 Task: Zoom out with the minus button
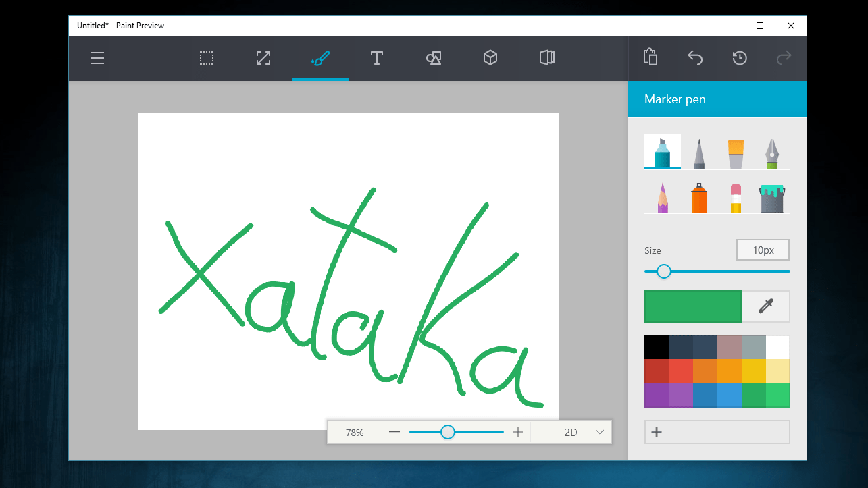pos(394,432)
